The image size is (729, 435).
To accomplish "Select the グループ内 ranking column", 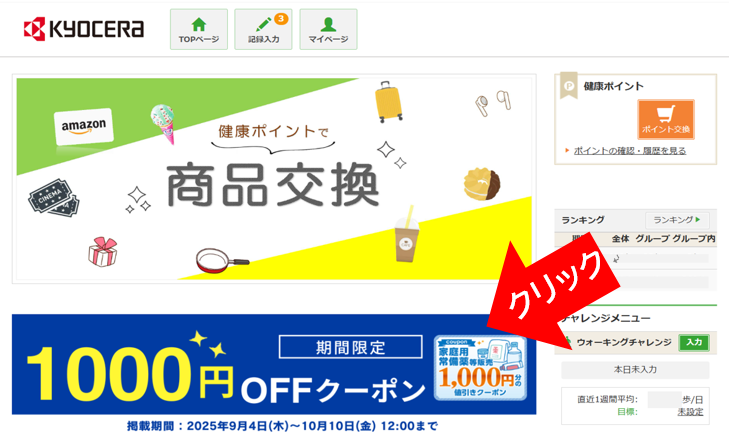I will click(694, 238).
